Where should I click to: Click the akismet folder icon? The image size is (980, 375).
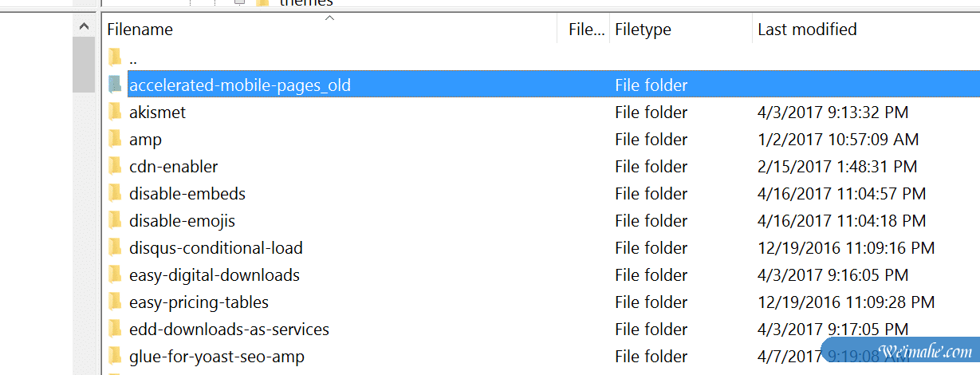coord(115,112)
